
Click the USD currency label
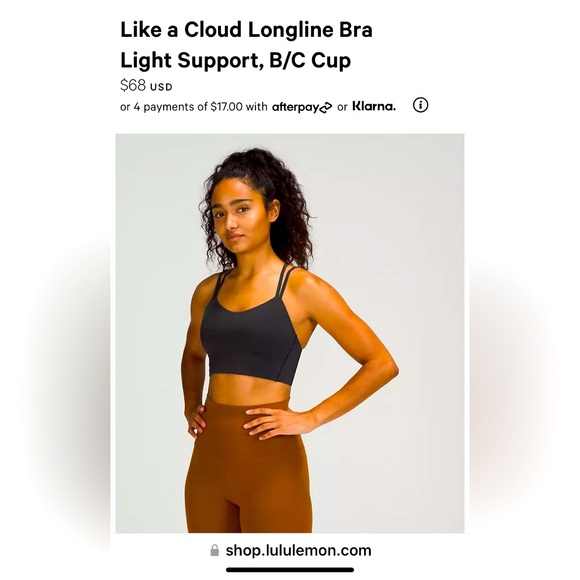[x=161, y=87]
